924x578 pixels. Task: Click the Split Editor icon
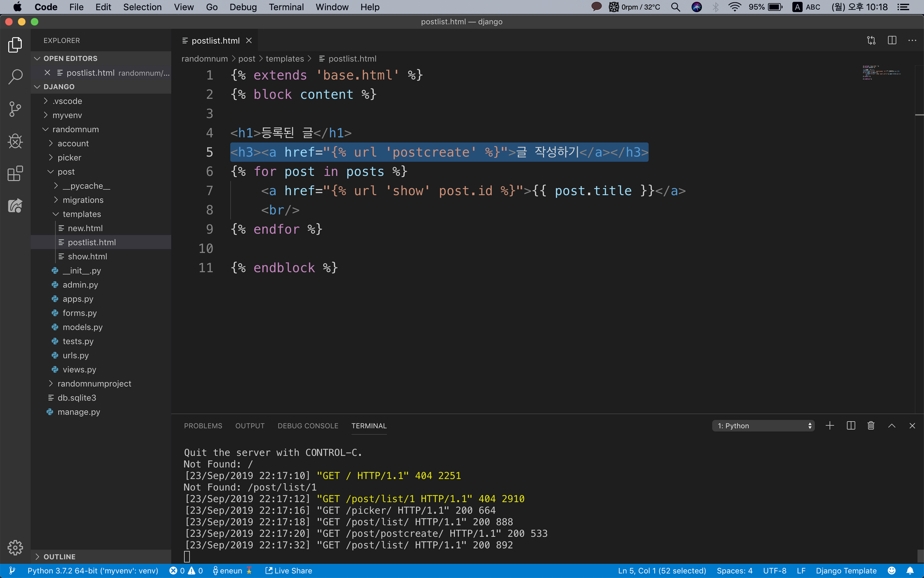pyautogui.click(x=892, y=41)
